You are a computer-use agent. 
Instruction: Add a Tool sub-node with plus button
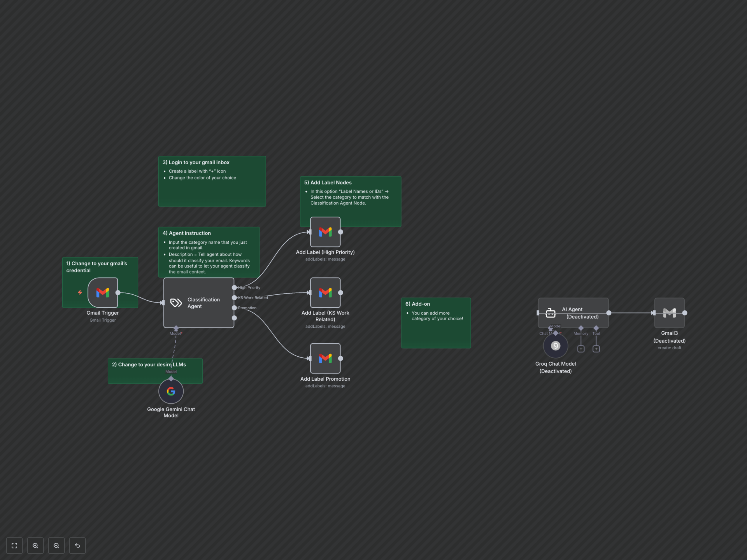(x=596, y=349)
